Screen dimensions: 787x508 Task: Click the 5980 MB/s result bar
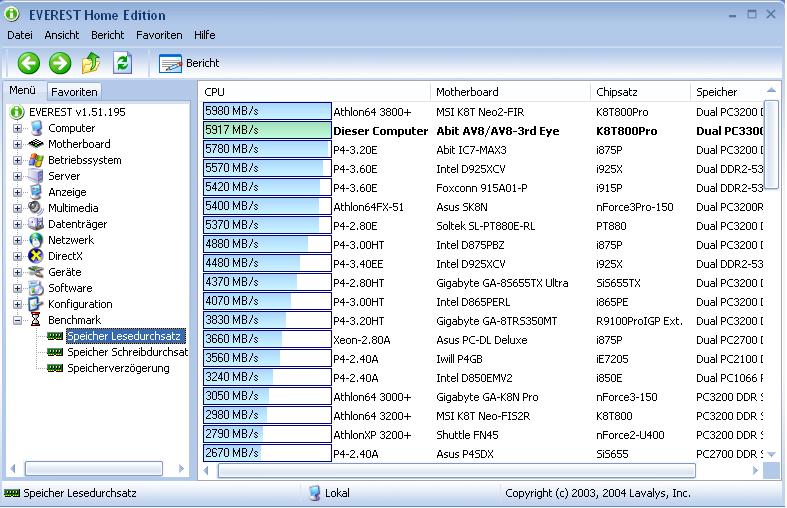[x=267, y=111]
